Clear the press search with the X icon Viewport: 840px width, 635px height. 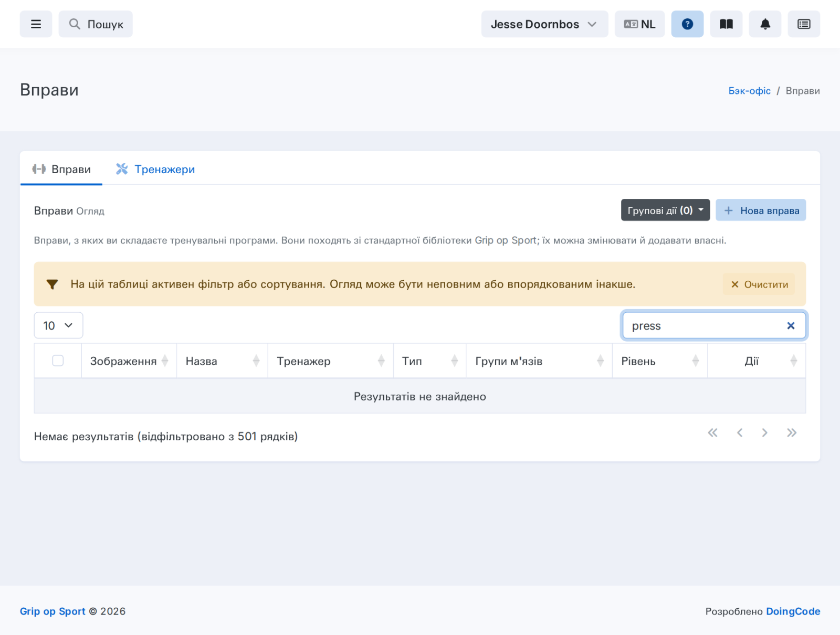click(791, 325)
